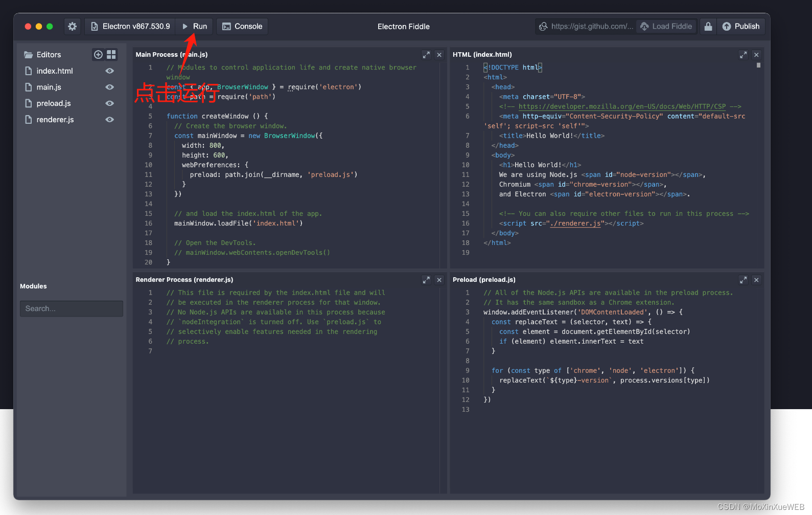Toggle visibility of the preload.js editor
Screen dimensions: 812x515
click(109, 103)
